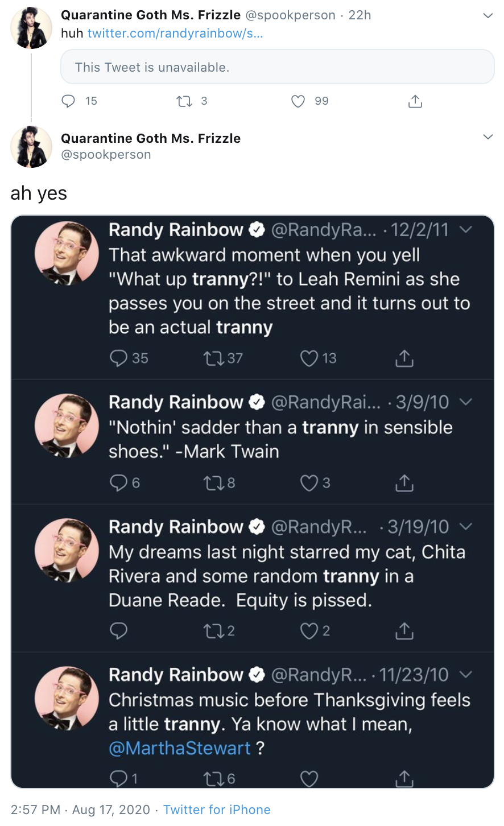Viewport: 504px width, 826px height.
Task: Click the share icon on spookperson's top tweet
Action: (415, 101)
